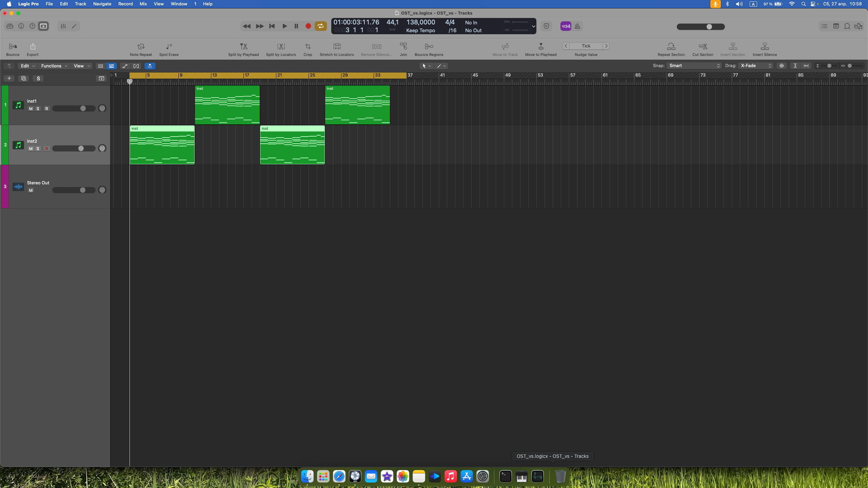Open the Drag X-Fade dropdown
The width and height of the screenshot is (868, 488).
(755, 66)
